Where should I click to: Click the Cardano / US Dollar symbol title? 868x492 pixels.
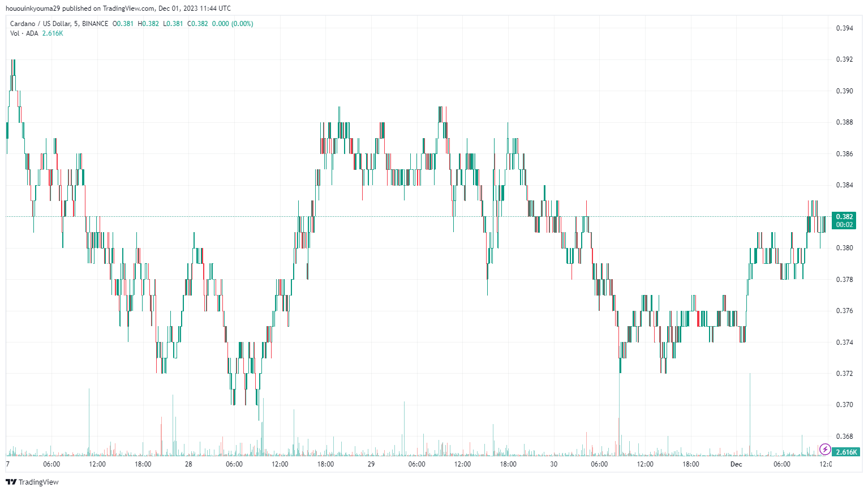[x=59, y=24]
